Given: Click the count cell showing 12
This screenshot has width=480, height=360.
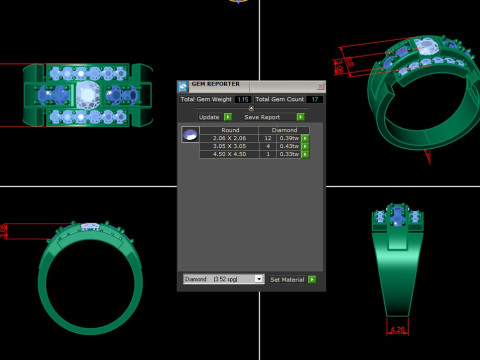Looking at the screenshot, I should tap(268, 138).
